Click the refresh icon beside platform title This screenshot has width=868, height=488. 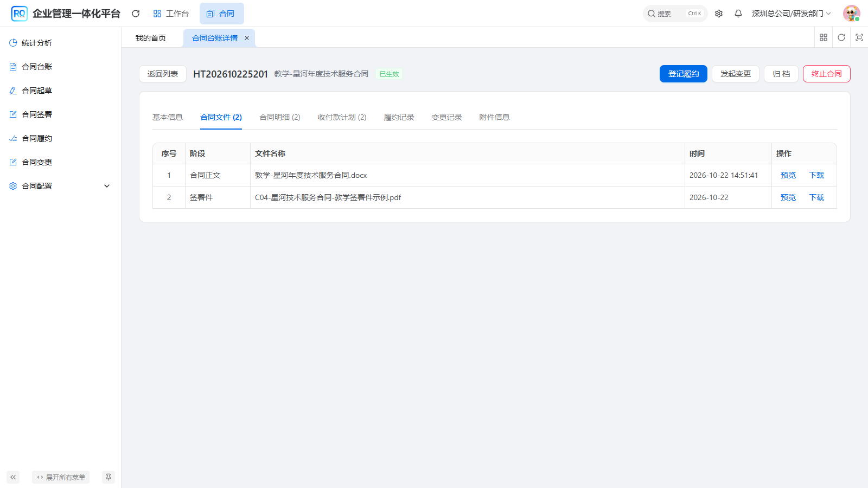tap(136, 14)
